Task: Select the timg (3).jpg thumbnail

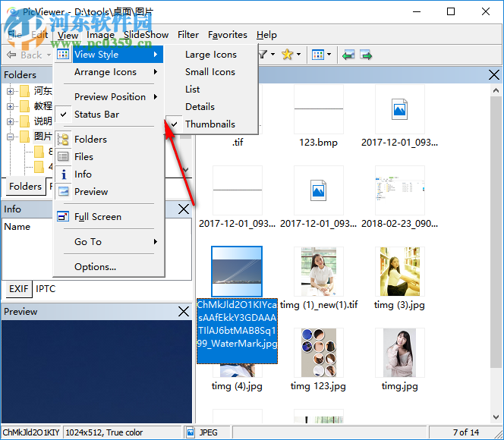Action: (399, 272)
